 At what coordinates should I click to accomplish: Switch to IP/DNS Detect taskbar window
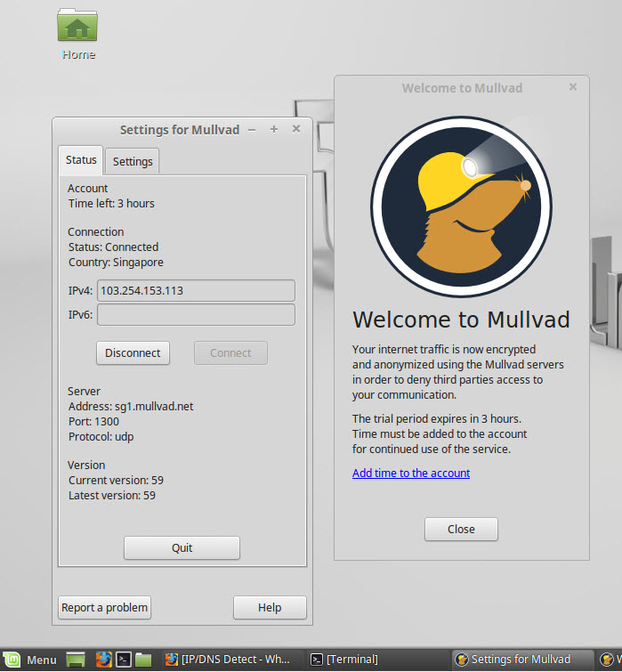[229, 660]
